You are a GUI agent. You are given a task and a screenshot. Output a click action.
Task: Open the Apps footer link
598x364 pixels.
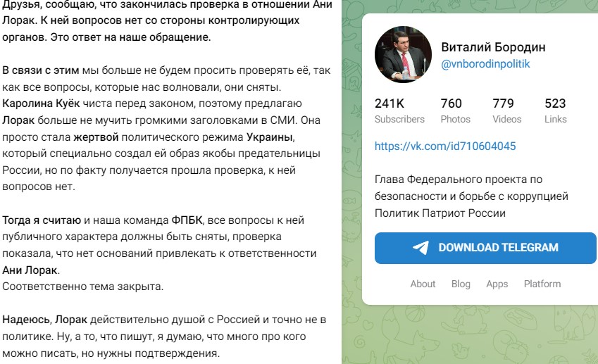pyautogui.click(x=497, y=284)
